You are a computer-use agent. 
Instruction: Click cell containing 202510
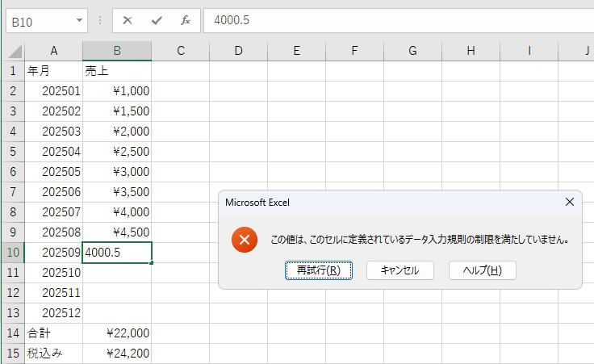54,273
